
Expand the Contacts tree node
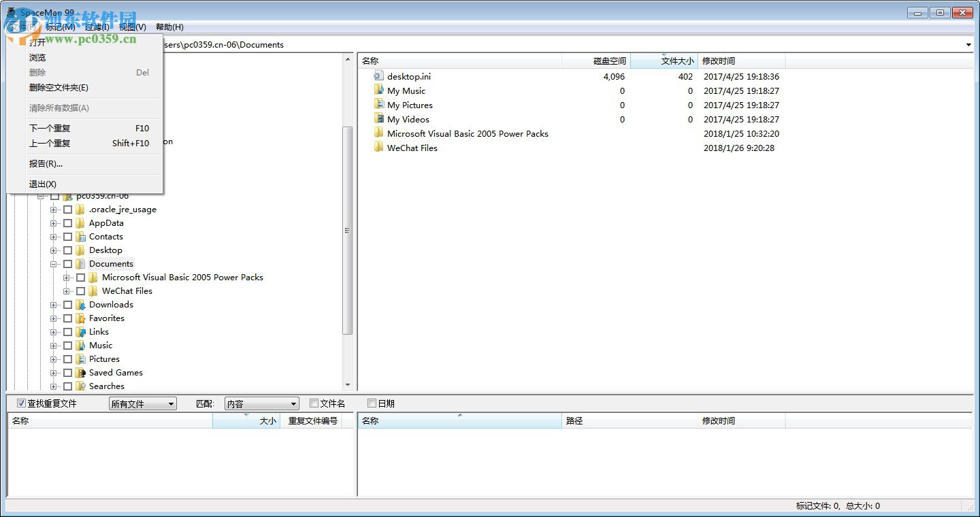point(54,237)
